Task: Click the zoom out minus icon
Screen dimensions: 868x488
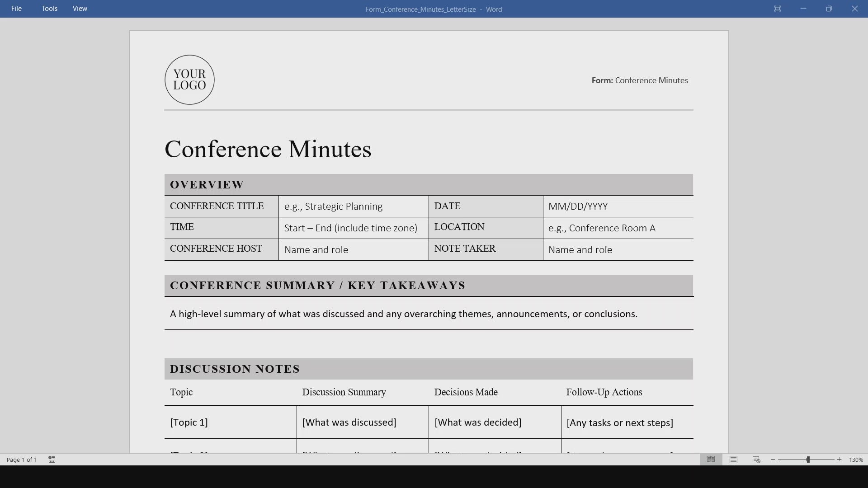Action: tap(773, 460)
